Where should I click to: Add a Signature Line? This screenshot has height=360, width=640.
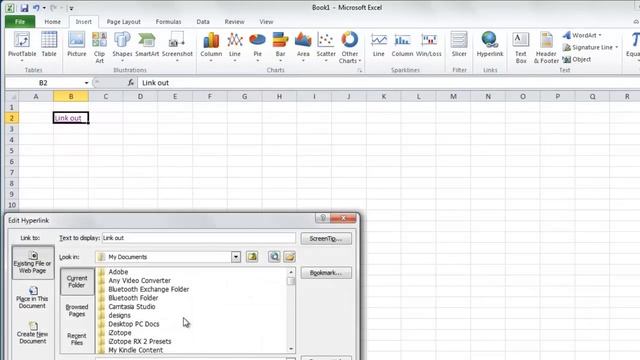pyautogui.click(x=590, y=47)
